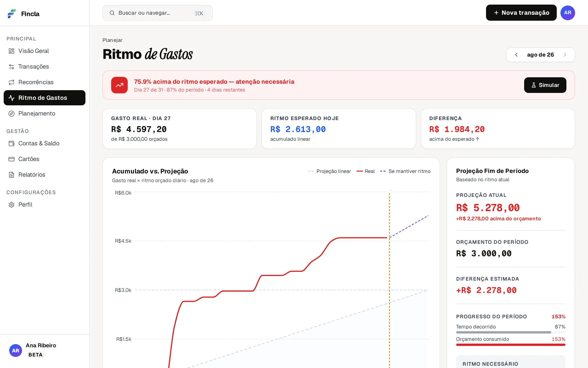Viewport: 588px width, 368px height.
Task: Click the R$4.5k axis label
Action: 123,241
